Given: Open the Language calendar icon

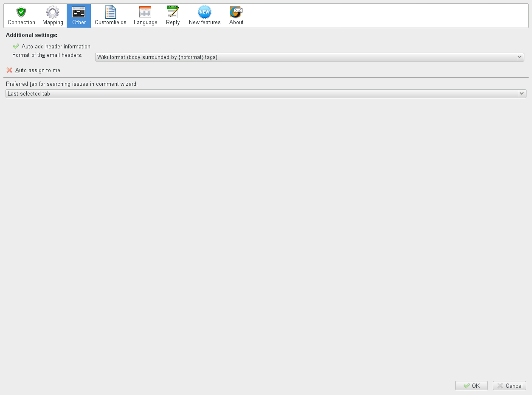Looking at the screenshot, I should click(x=145, y=12).
